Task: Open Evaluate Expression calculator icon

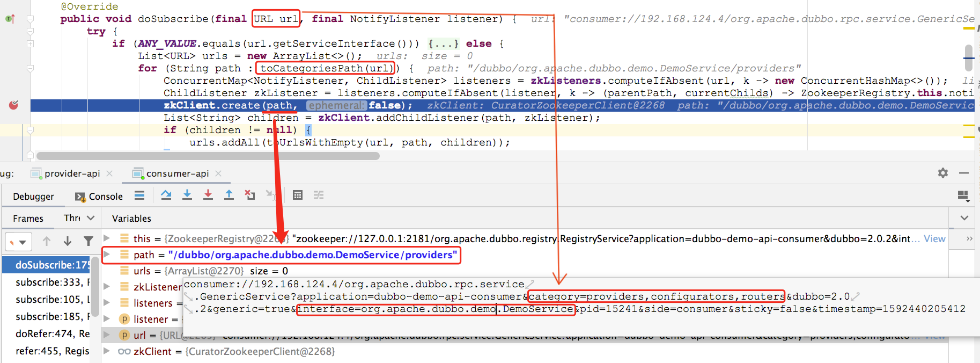Action: pyautogui.click(x=298, y=195)
